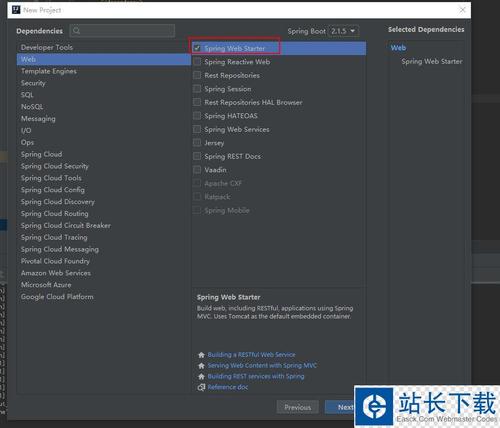Close the New Project dialog
The height and width of the screenshot is (428, 500).
pos(462,10)
